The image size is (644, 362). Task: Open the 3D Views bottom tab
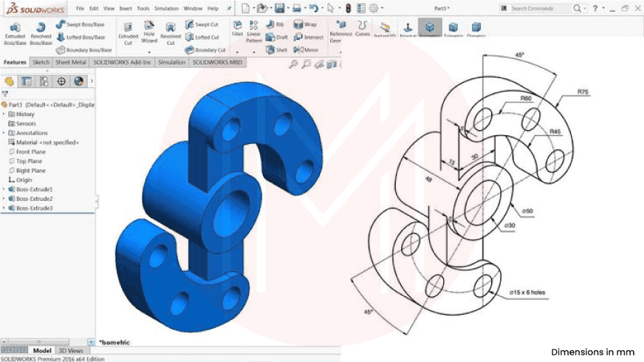(x=70, y=350)
